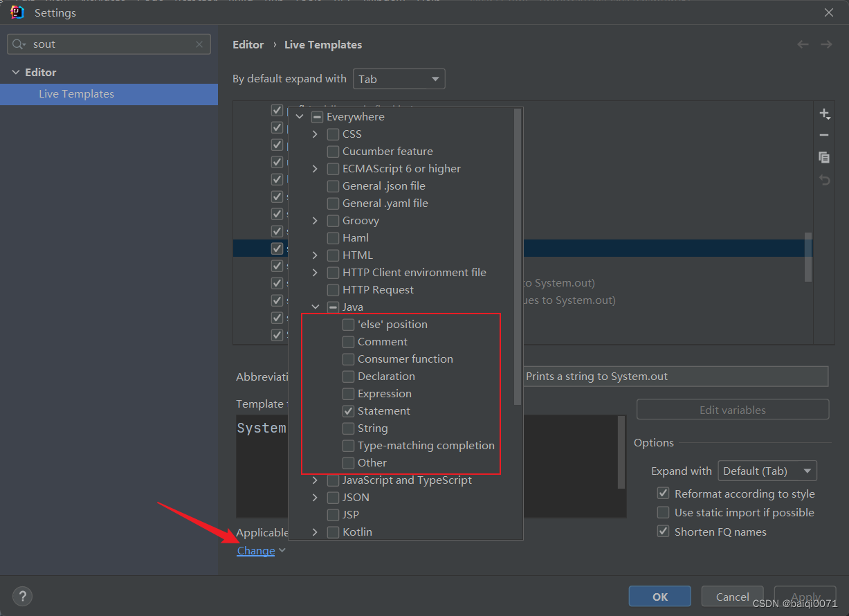Expand the HTTP Client environment file node
Viewport: 849px width, 616px height.
(316, 273)
